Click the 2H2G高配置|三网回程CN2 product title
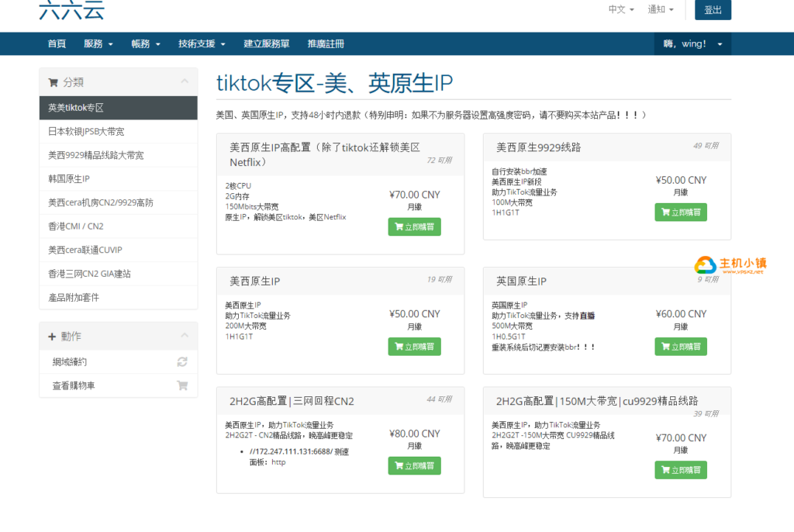 click(x=292, y=401)
